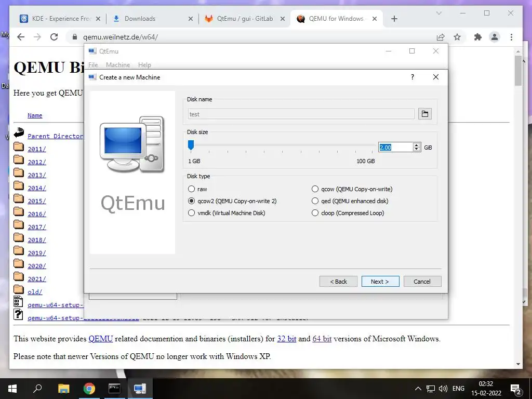Bookmark this page with the star icon

coord(457,37)
